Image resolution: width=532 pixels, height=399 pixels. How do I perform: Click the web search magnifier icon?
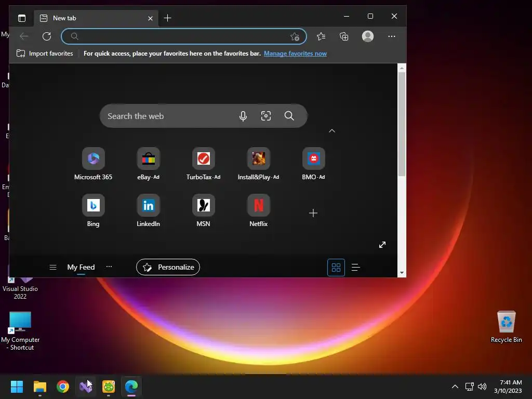tap(289, 116)
